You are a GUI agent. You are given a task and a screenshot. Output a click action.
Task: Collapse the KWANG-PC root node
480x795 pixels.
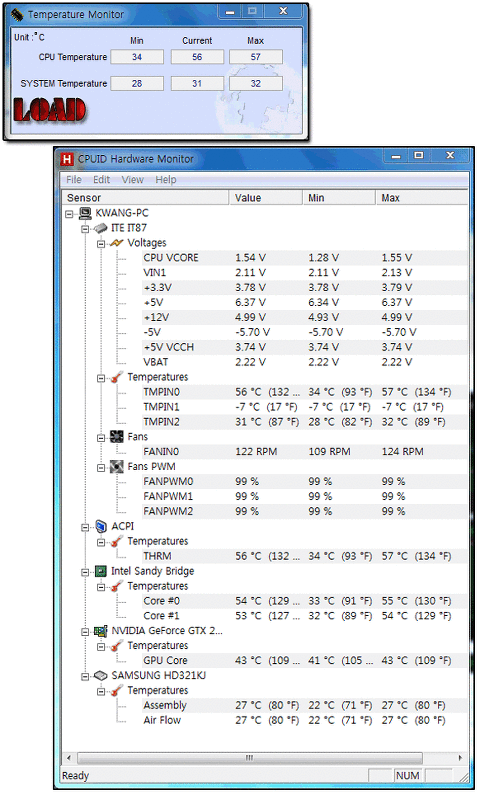[69, 214]
